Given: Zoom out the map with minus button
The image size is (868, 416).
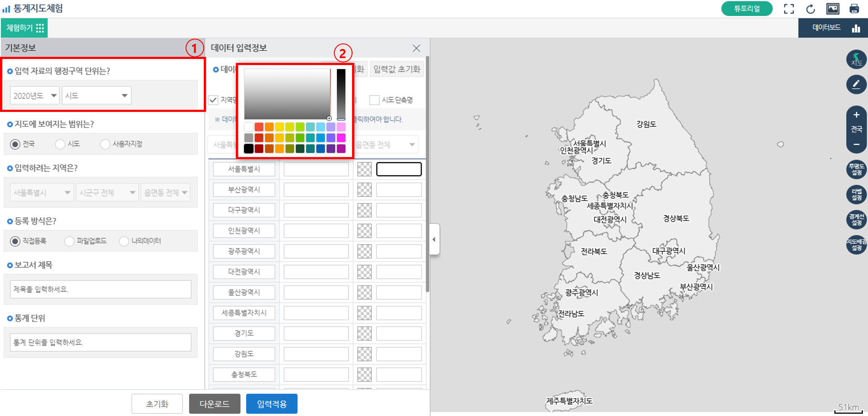Looking at the screenshot, I should (x=856, y=144).
